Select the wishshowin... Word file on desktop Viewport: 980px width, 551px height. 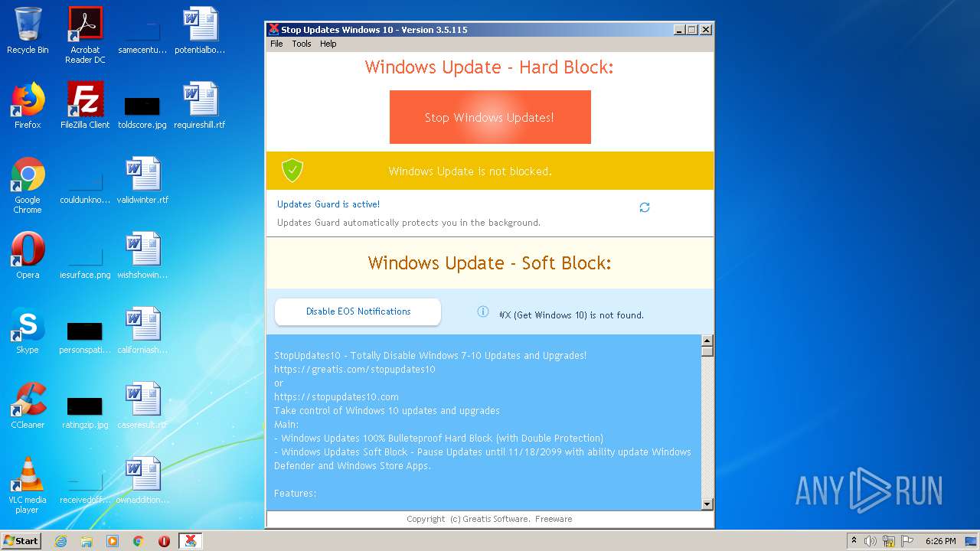142,256
